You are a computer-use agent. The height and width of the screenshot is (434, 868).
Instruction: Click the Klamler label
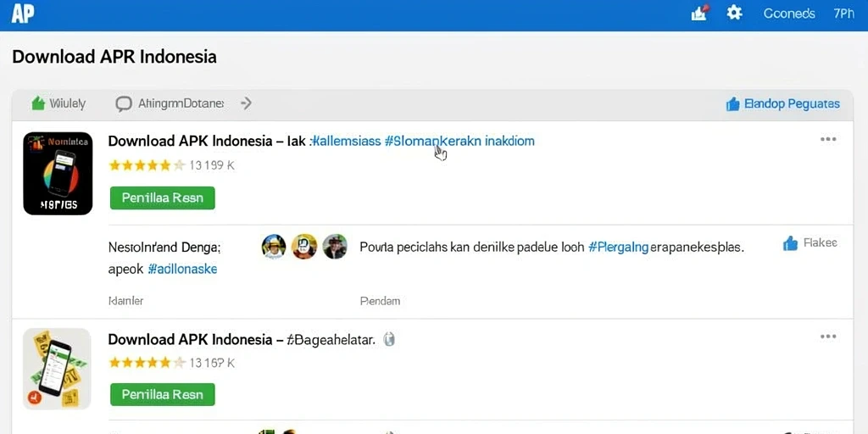click(x=125, y=301)
